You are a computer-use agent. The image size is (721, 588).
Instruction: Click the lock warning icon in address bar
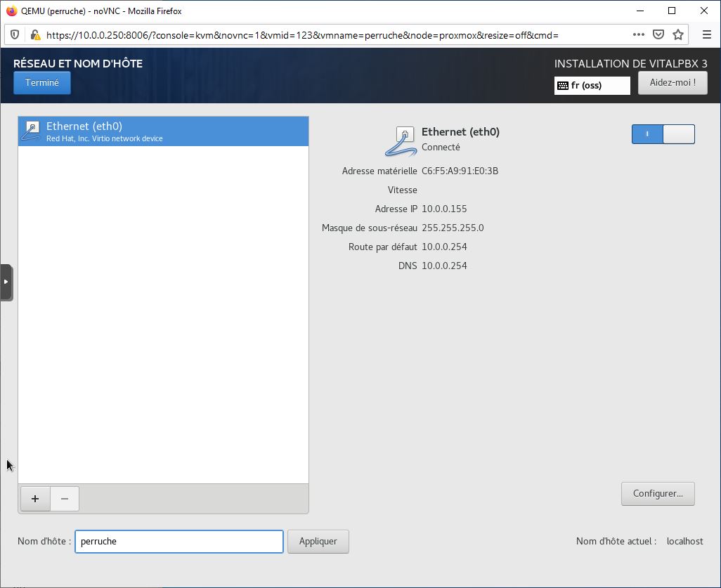pos(35,35)
